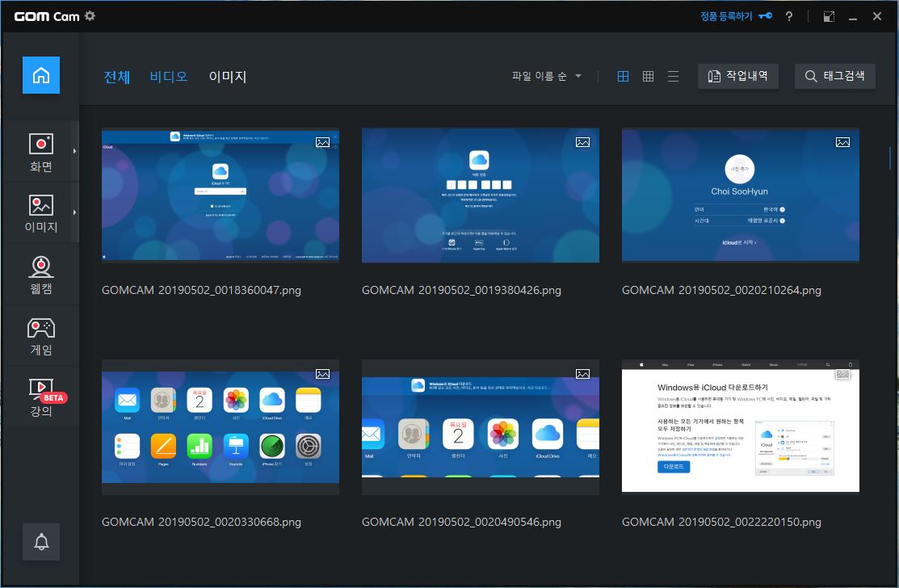This screenshot has height=588, width=899.
Task: Open 태그검색 tag search
Action: tap(835, 76)
